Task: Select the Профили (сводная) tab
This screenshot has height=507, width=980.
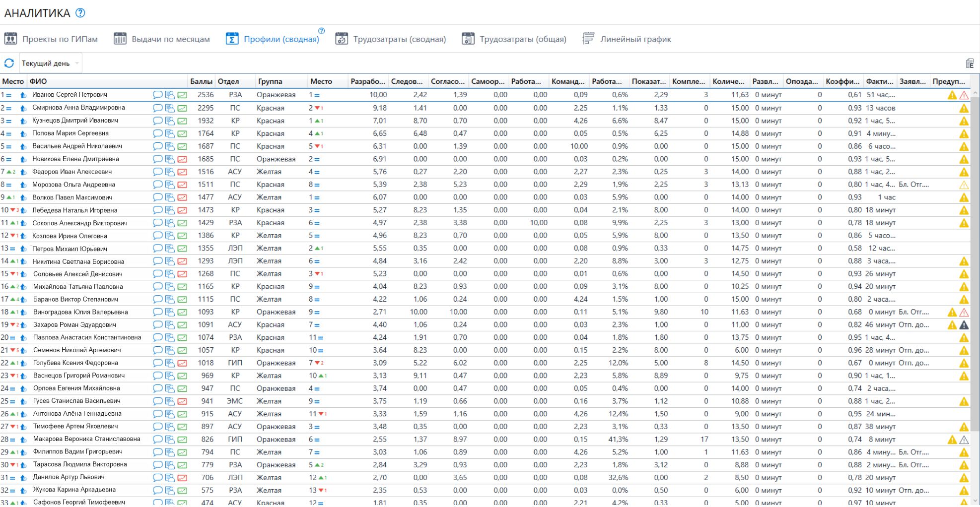Action: coord(273,39)
